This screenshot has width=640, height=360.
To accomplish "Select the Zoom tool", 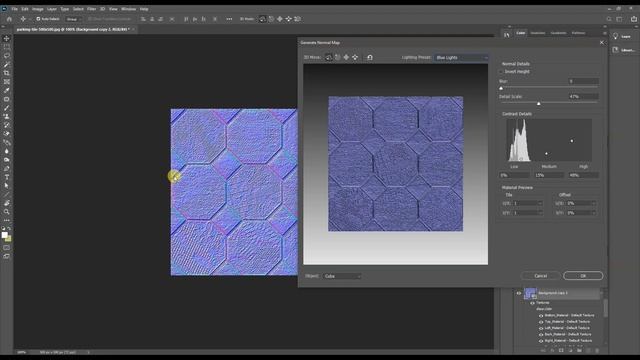I will (7, 211).
